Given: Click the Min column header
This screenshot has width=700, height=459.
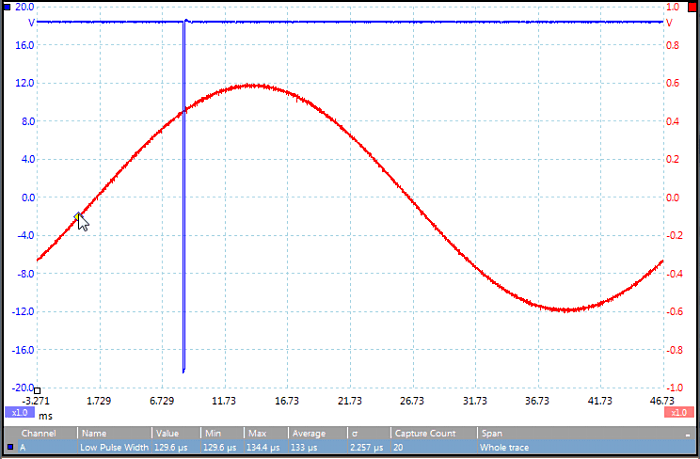Looking at the screenshot, I should pos(213,433).
